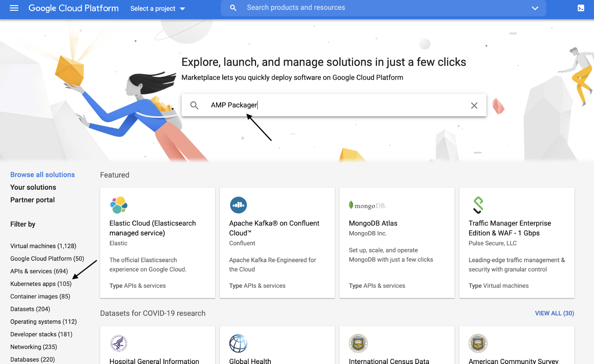This screenshot has height=364, width=594.
Task: Expand the top search bar options chevron
Action: click(x=535, y=8)
